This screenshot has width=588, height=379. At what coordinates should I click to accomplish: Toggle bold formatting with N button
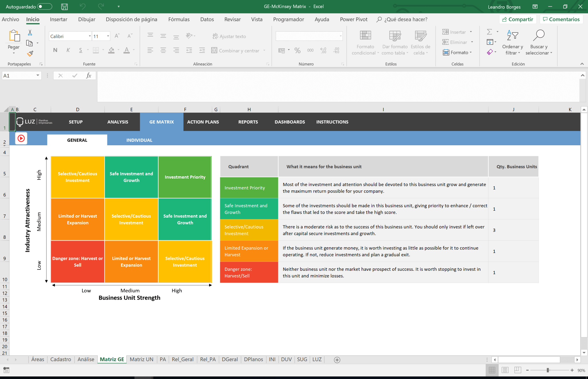pyautogui.click(x=55, y=50)
